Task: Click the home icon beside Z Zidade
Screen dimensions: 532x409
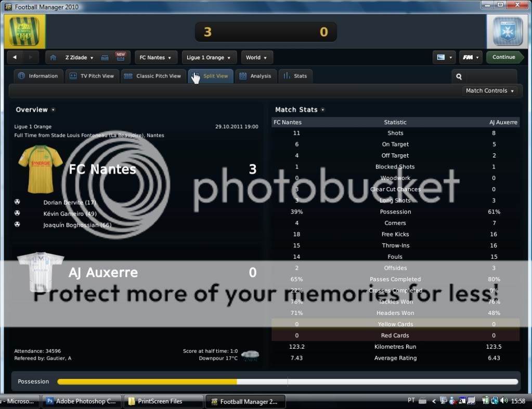Action: point(53,58)
